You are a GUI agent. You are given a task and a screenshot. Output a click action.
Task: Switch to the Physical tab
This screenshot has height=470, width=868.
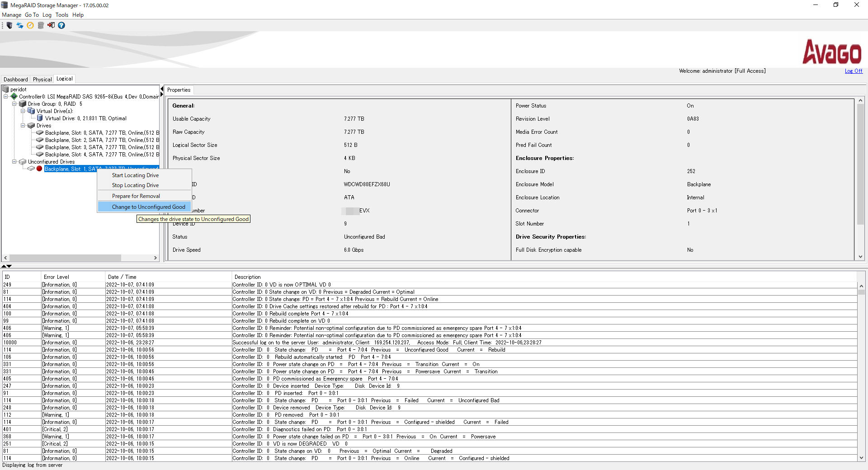pyautogui.click(x=42, y=80)
